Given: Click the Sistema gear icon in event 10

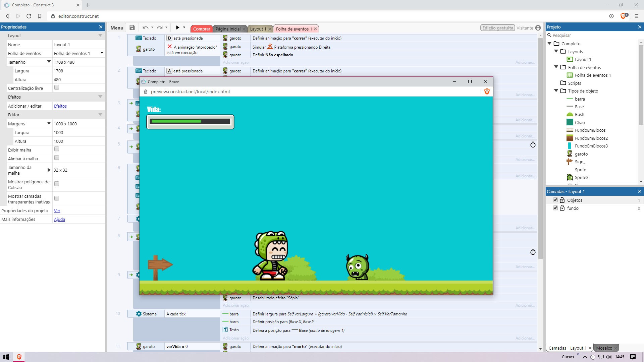Looking at the screenshot, I should tap(139, 314).
